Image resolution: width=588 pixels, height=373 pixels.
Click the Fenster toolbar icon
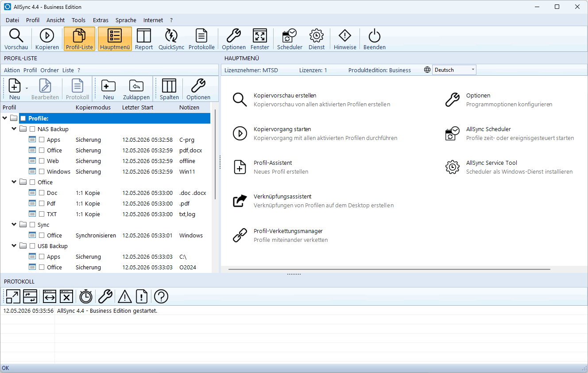pos(259,39)
